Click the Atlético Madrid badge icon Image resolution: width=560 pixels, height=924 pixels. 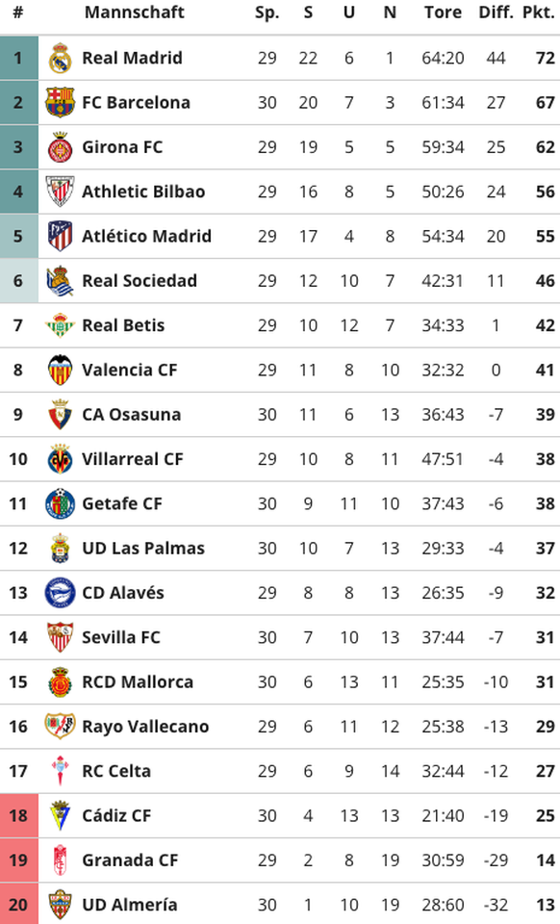point(60,237)
